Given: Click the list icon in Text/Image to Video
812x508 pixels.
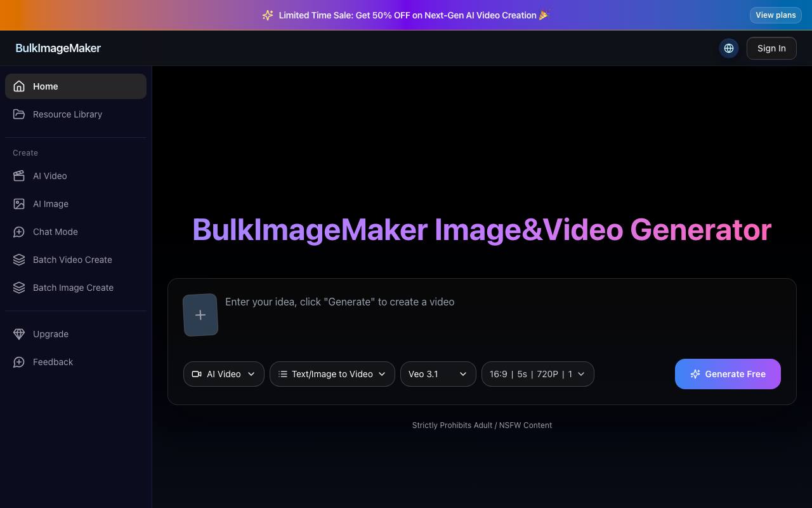Looking at the screenshot, I should coord(283,374).
